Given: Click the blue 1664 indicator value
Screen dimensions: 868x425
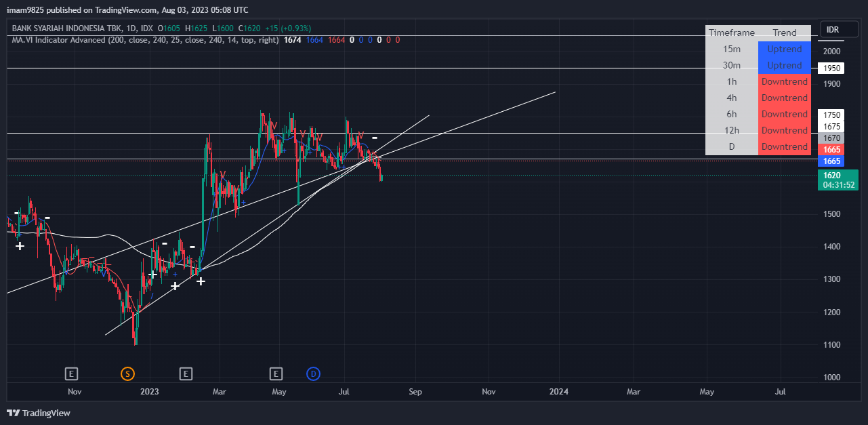Looking at the screenshot, I should click(314, 40).
